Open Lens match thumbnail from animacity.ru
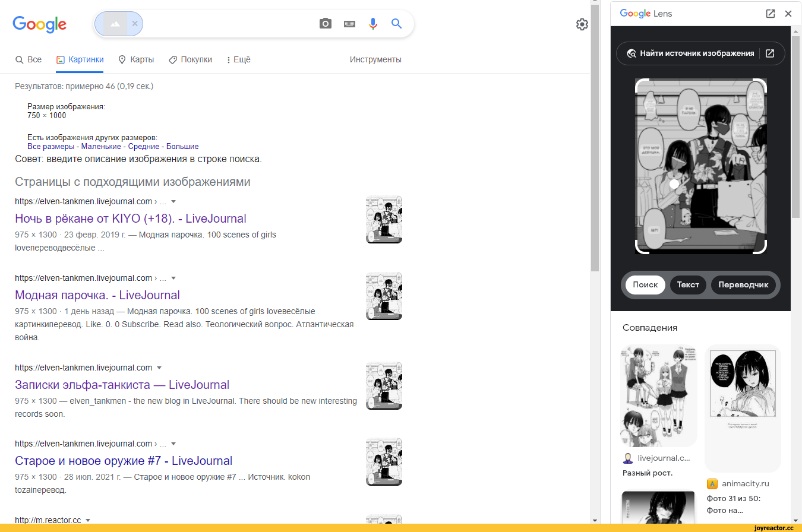The image size is (802, 532). 743,408
